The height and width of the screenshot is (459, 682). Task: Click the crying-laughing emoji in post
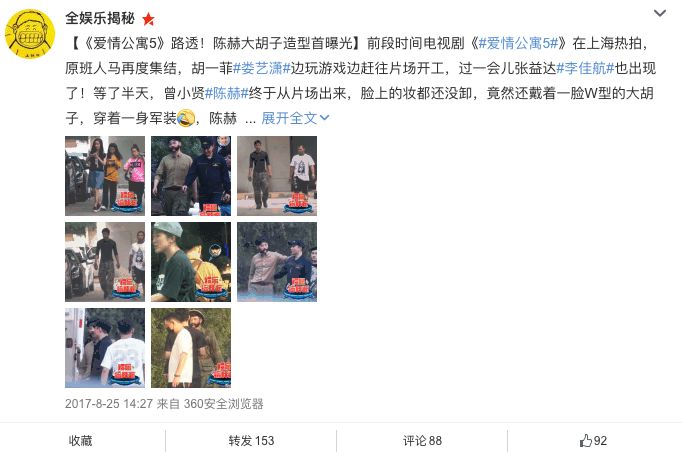tap(186, 118)
